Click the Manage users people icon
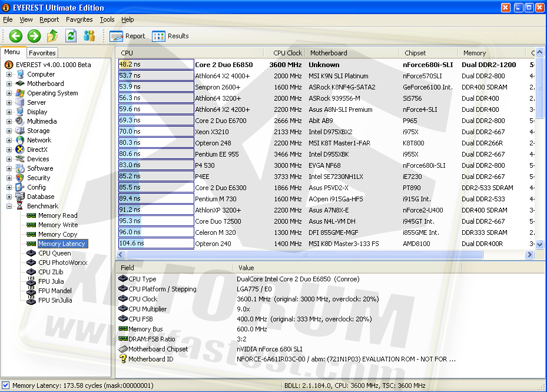 (x=89, y=35)
